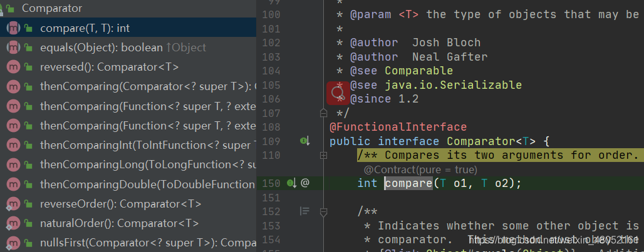This screenshot has width=644, height=252.
Task: Select nullsFirst(Comparator<? super T>) row
Action: click(x=128, y=243)
